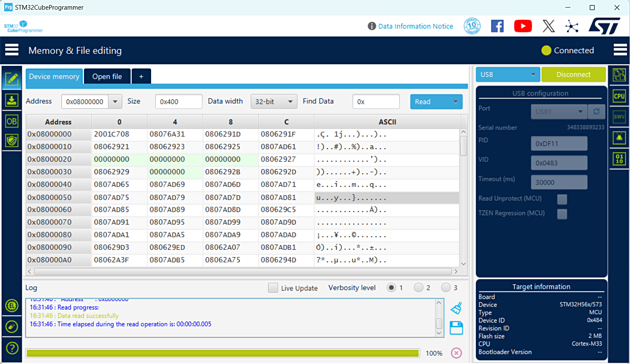Open the help question mark icon
Viewport: 630px width, 364px height.
click(x=12, y=348)
